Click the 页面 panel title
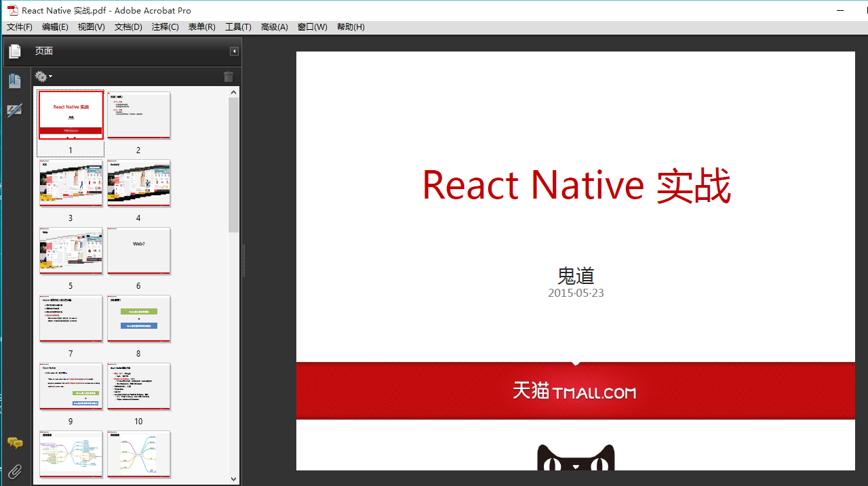The height and width of the screenshot is (486, 868). click(44, 52)
